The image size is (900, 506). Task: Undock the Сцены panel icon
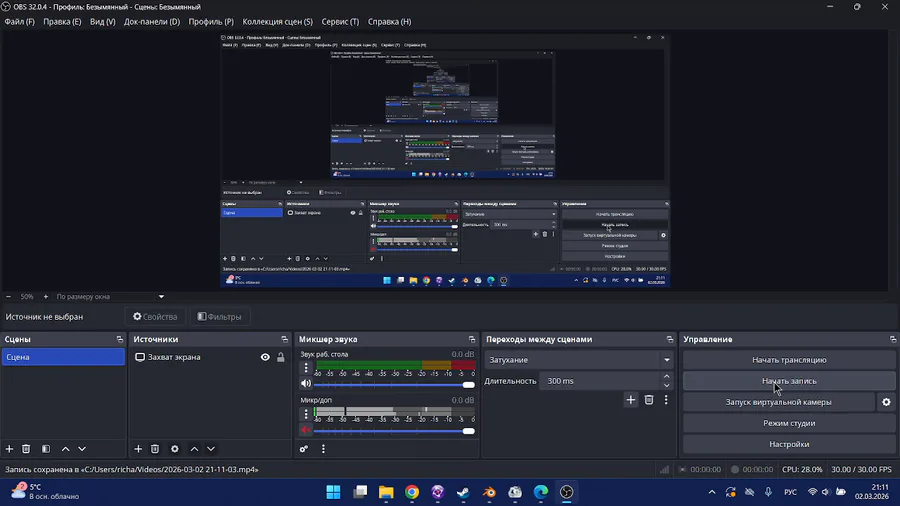[119, 339]
